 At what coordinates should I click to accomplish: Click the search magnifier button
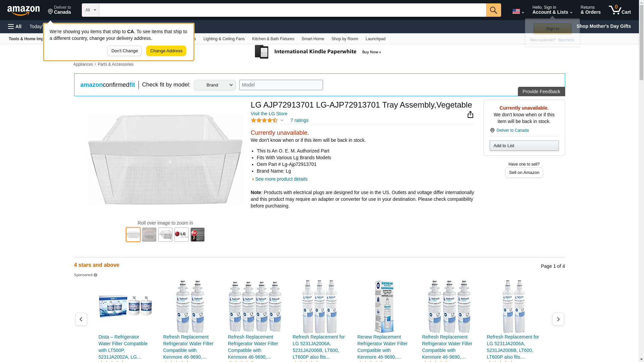(x=493, y=10)
